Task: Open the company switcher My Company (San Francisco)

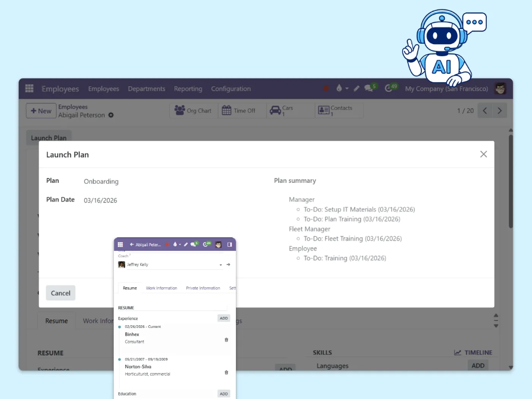Action: tap(446, 89)
